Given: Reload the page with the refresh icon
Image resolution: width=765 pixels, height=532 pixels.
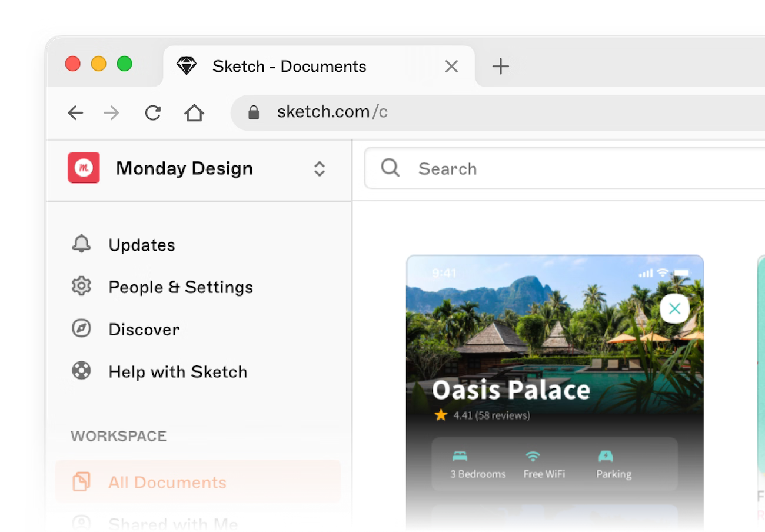Looking at the screenshot, I should coord(153,112).
